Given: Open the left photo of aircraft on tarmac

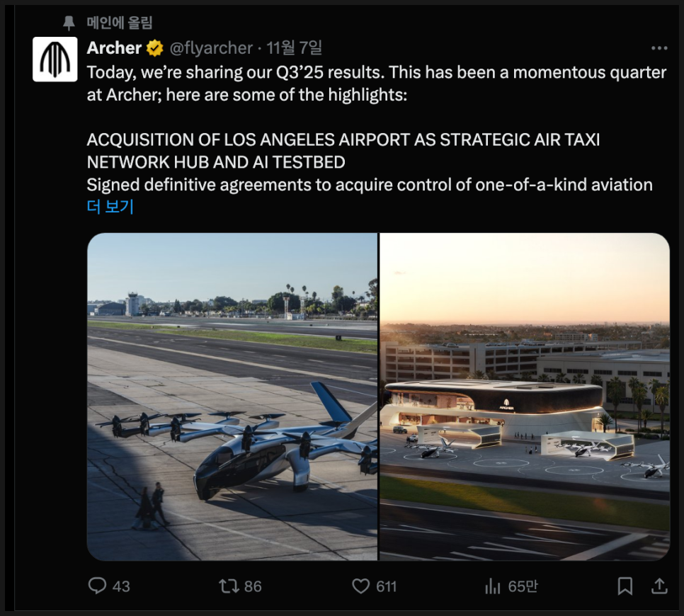Looking at the screenshot, I should pos(232,397).
